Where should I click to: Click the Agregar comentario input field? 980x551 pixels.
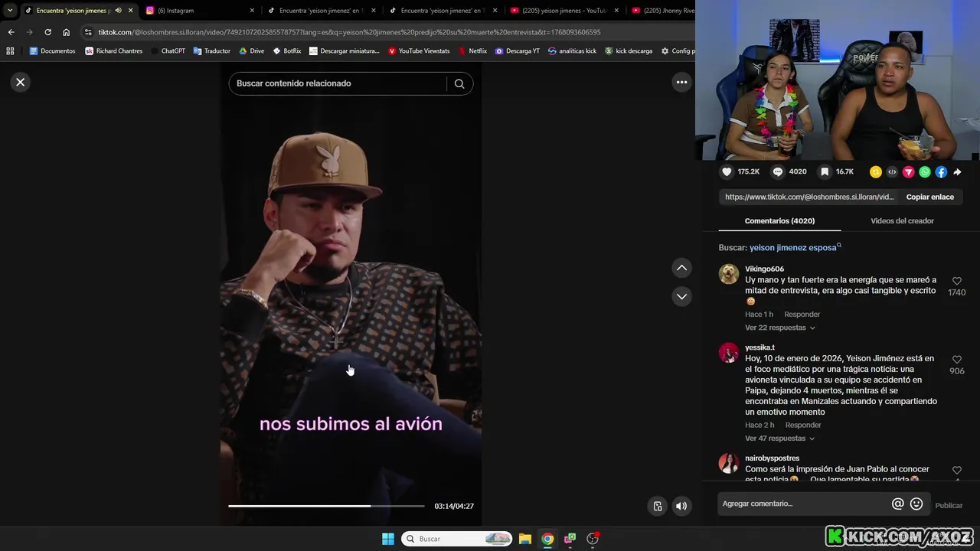click(x=804, y=504)
